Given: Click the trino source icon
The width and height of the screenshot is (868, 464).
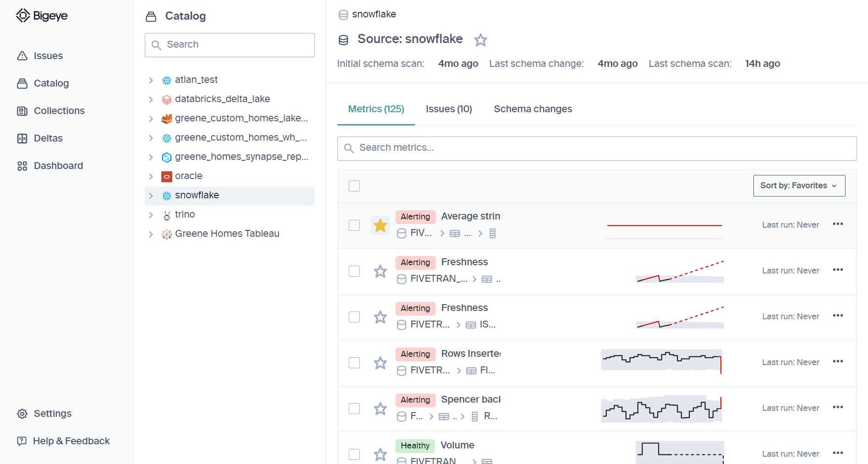Looking at the screenshot, I should pyautogui.click(x=167, y=215).
